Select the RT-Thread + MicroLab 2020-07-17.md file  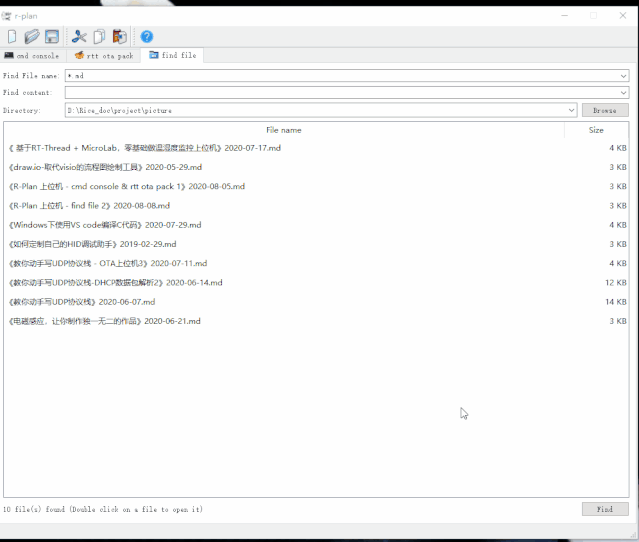pyautogui.click(x=316, y=148)
